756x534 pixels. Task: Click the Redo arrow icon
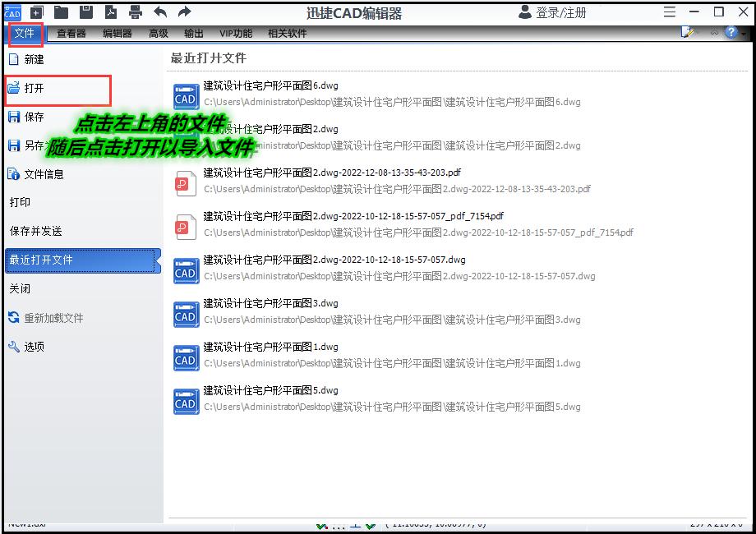pyautogui.click(x=184, y=12)
